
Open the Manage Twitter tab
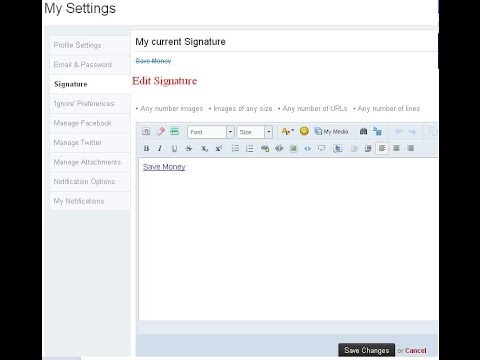tap(90, 143)
